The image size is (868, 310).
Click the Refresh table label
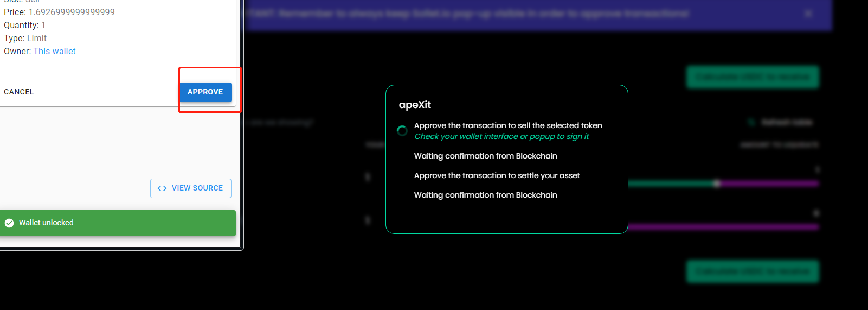click(787, 122)
